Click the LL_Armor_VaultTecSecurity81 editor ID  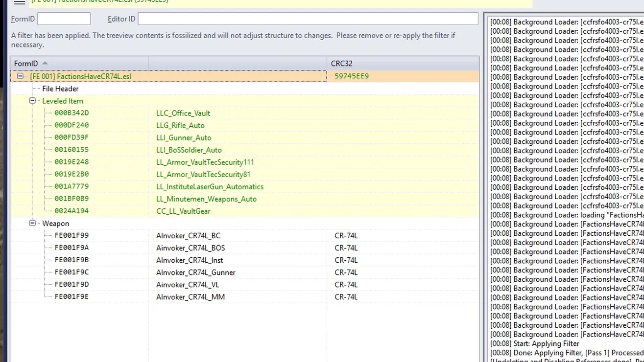coord(203,174)
